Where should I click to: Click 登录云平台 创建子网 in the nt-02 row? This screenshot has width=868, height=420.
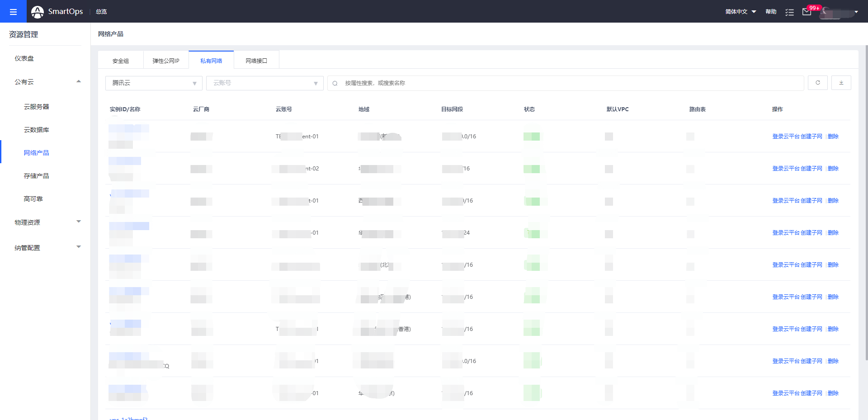tap(797, 169)
